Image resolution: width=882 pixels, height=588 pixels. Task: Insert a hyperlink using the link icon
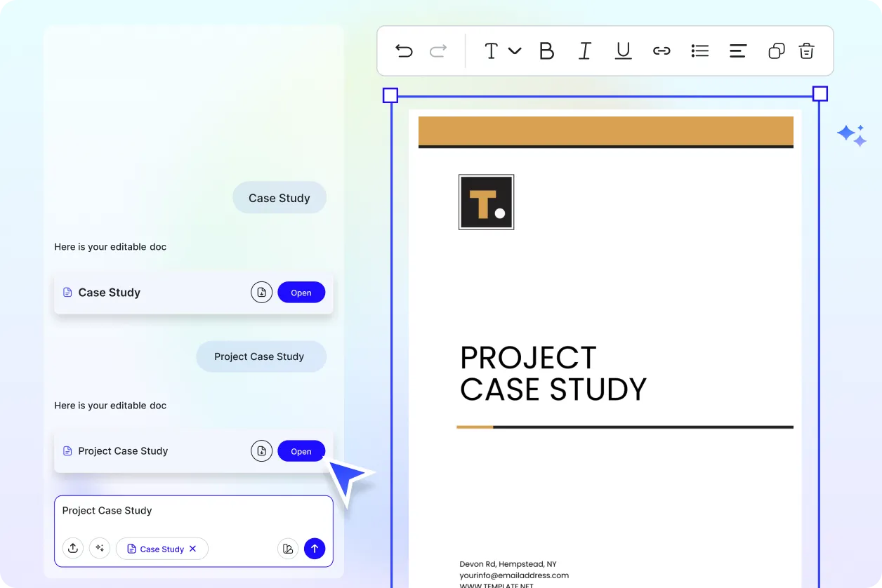[x=661, y=51]
